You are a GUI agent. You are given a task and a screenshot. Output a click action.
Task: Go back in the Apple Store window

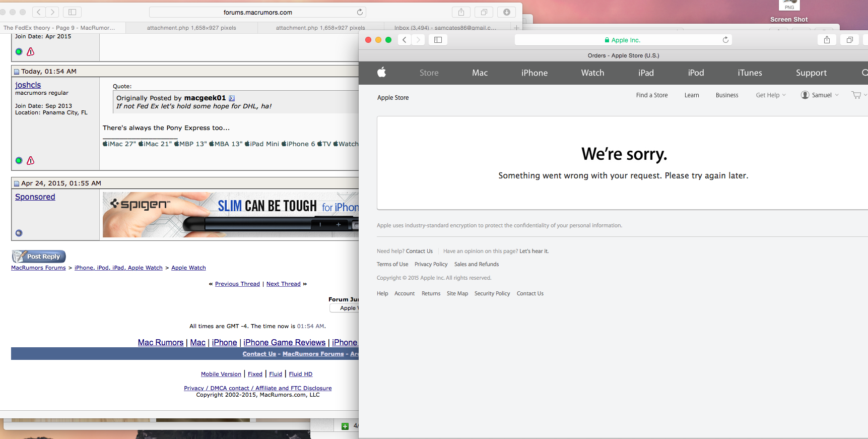[405, 40]
